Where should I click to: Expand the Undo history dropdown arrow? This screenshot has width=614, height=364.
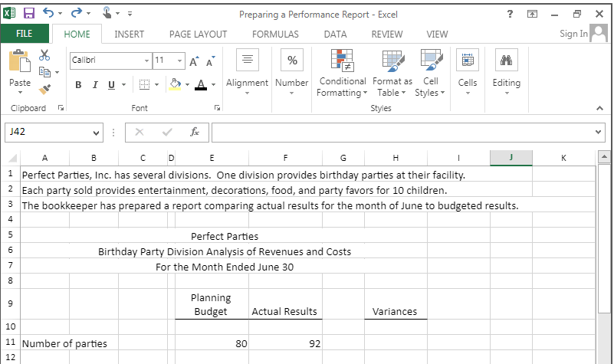60,14
